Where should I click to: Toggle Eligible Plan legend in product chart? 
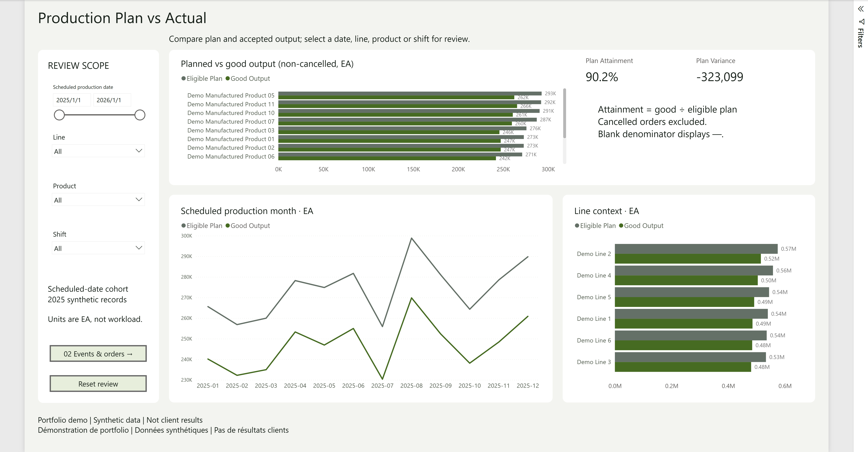(202, 79)
